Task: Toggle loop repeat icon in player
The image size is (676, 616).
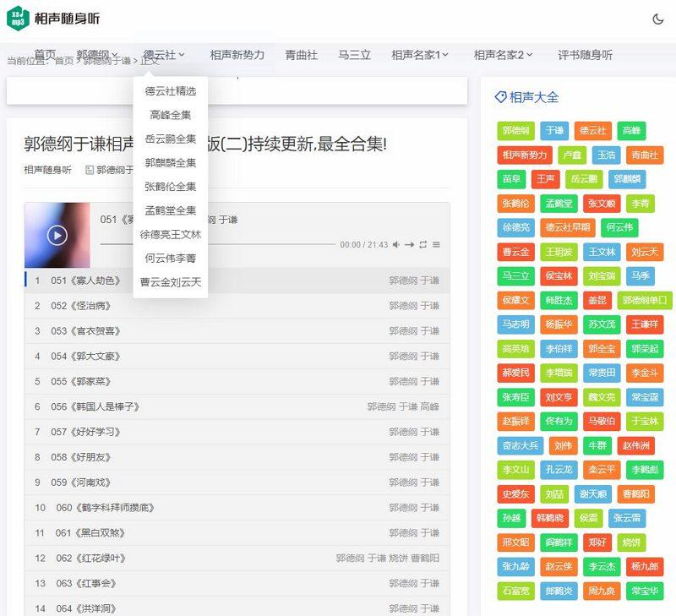Action: (x=423, y=245)
